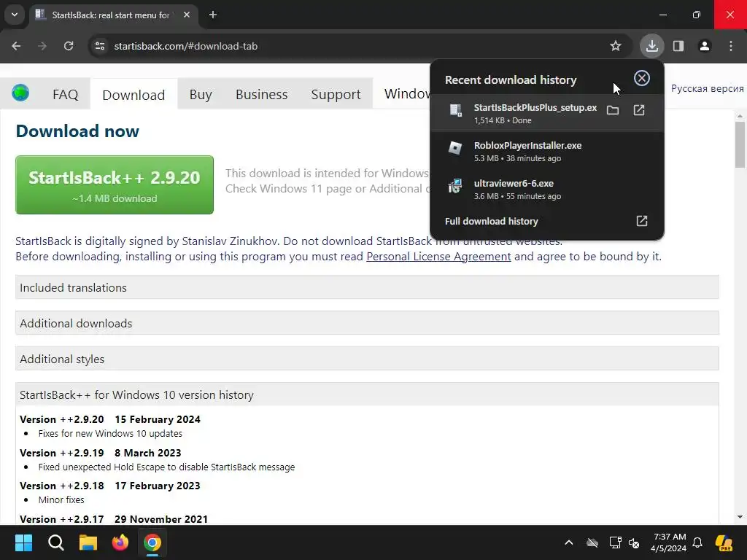Switch to the FAQ tab
Image resolution: width=747 pixels, height=560 pixels.
(x=65, y=94)
